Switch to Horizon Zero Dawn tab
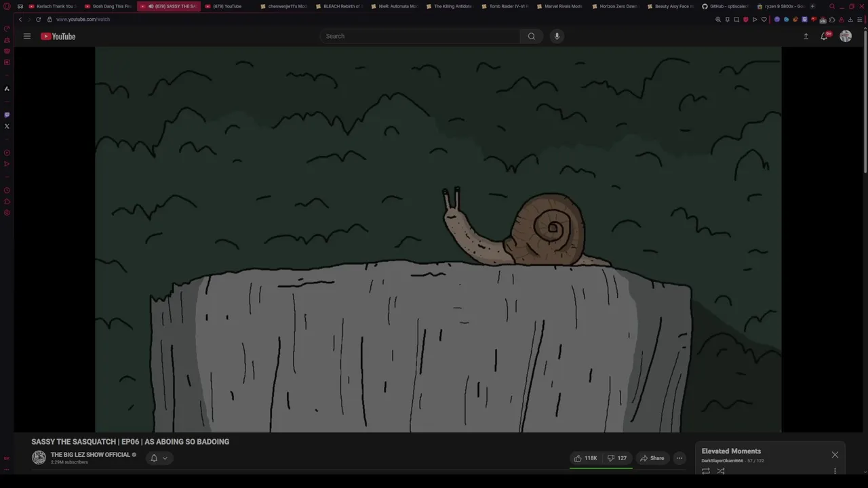The image size is (868, 488). [x=615, y=6]
